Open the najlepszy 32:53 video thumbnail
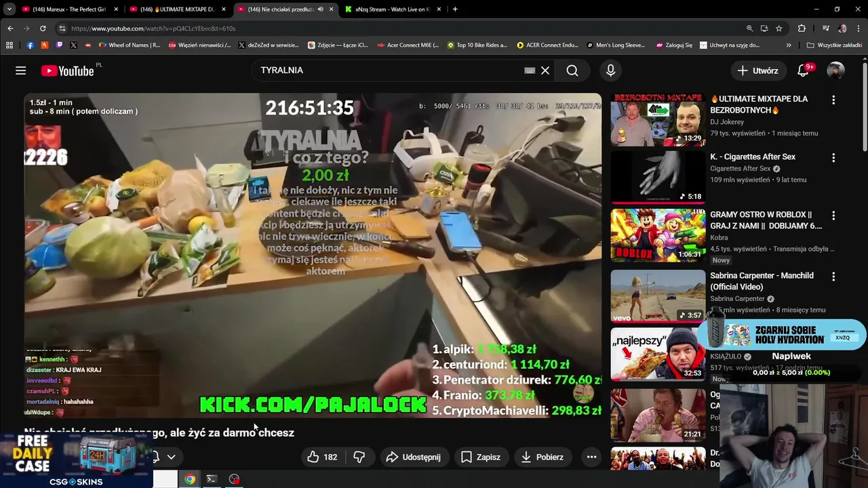868x488 pixels. tap(658, 354)
